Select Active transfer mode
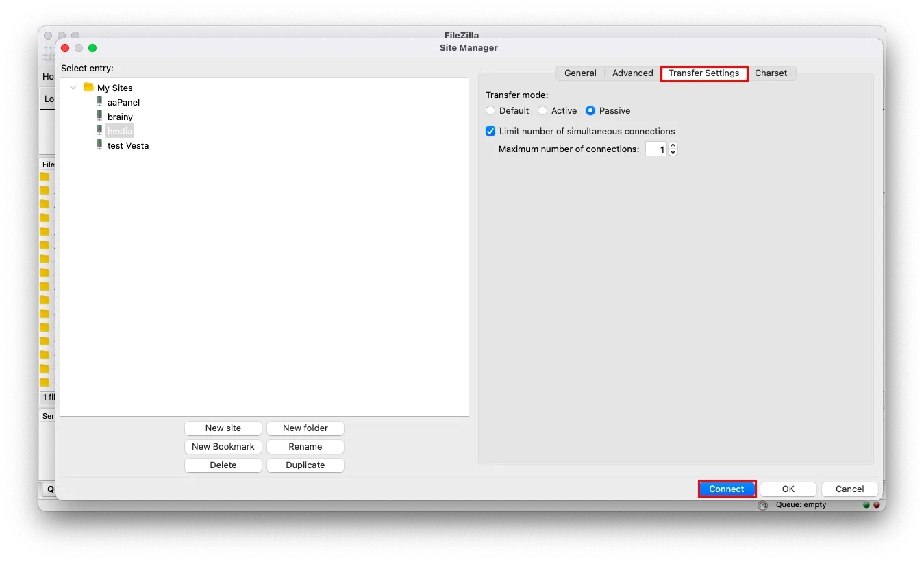This screenshot has height=562, width=924. [542, 110]
